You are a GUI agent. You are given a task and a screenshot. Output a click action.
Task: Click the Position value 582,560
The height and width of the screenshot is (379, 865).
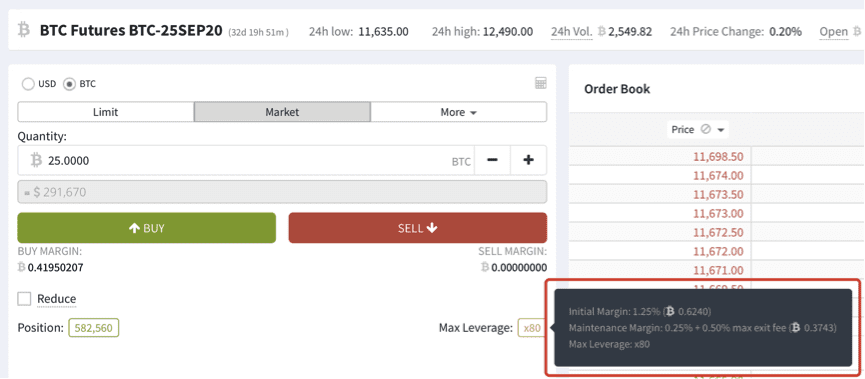pos(94,328)
